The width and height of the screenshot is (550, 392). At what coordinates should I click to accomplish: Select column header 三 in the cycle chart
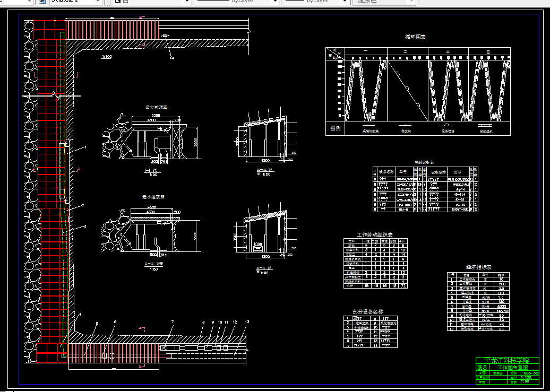pos(448,51)
